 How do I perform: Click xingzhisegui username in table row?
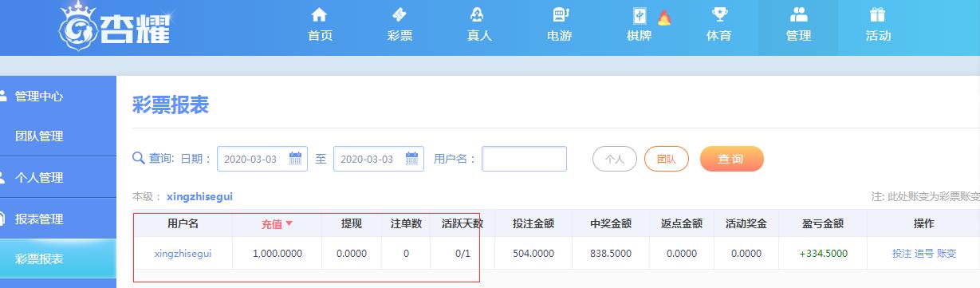click(183, 254)
